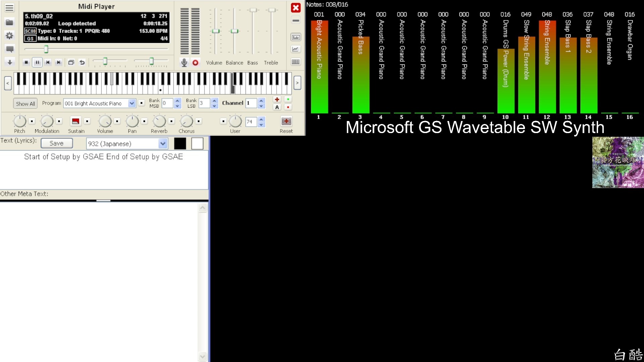The width and height of the screenshot is (644, 362).
Task: Pause playback with the pause button
Action: [x=37, y=62]
